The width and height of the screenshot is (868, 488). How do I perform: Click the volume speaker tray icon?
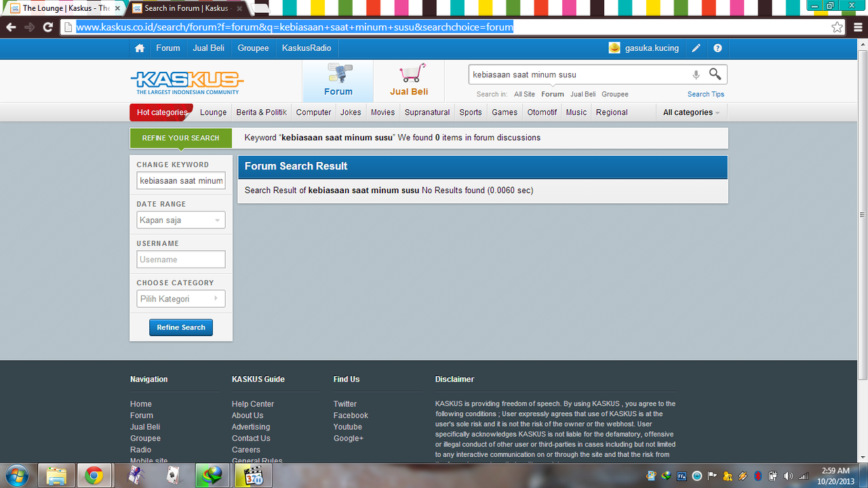tap(788, 476)
